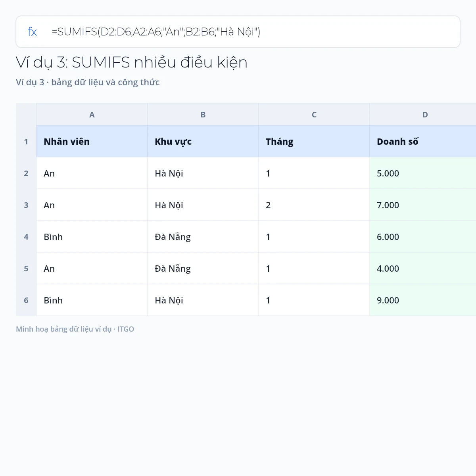Select column header C
476x476 pixels.
(x=314, y=115)
